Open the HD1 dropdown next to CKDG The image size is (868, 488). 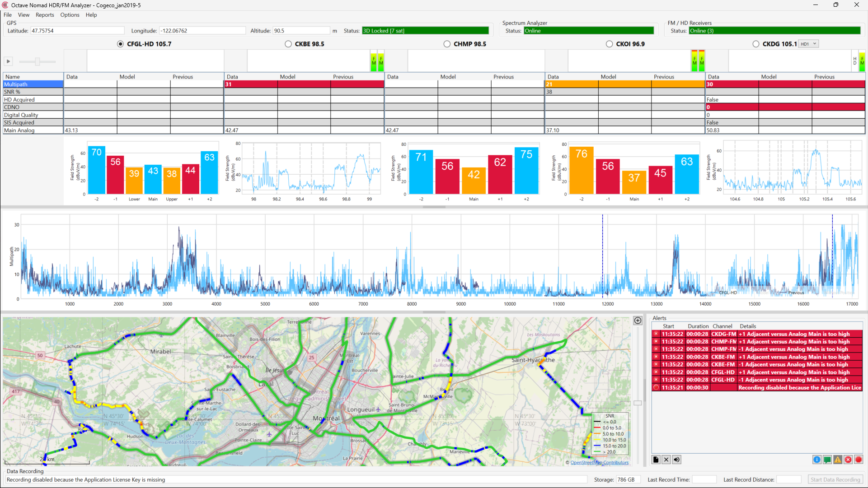(809, 44)
